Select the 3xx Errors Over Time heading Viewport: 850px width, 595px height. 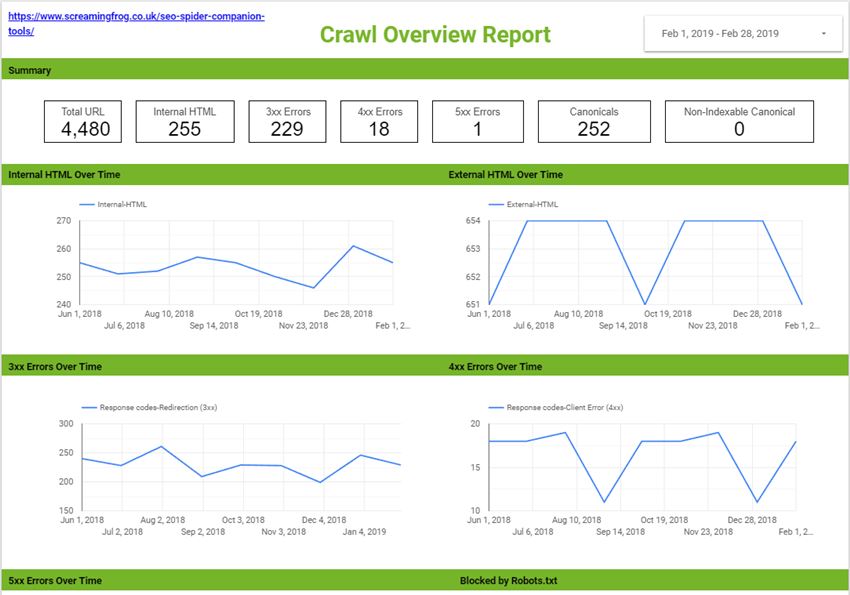coord(55,367)
